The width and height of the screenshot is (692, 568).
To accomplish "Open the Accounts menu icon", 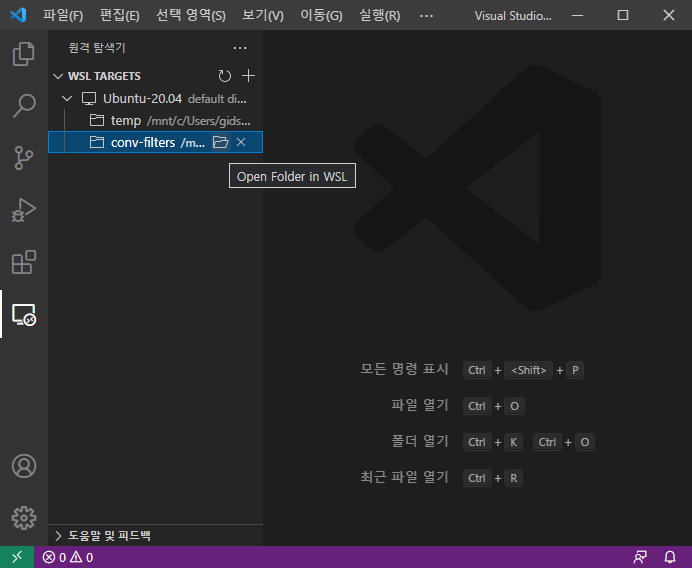I will [24, 466].
